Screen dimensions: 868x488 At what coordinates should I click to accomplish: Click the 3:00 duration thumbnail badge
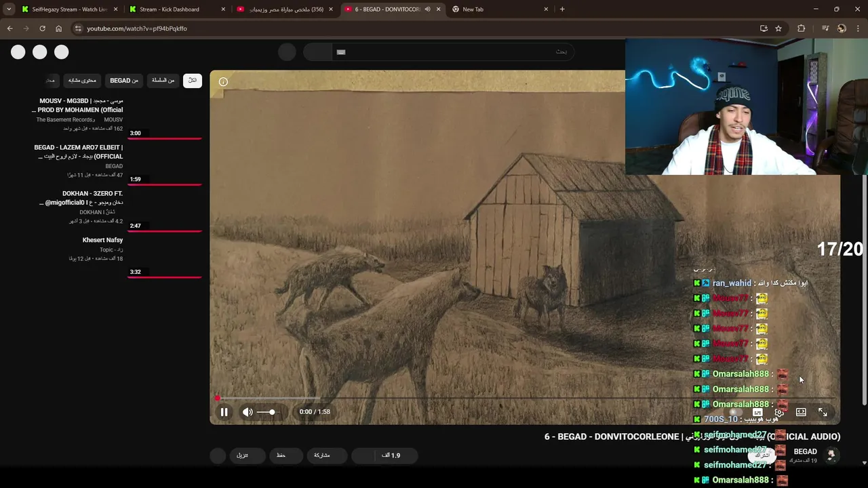[136, 134]
